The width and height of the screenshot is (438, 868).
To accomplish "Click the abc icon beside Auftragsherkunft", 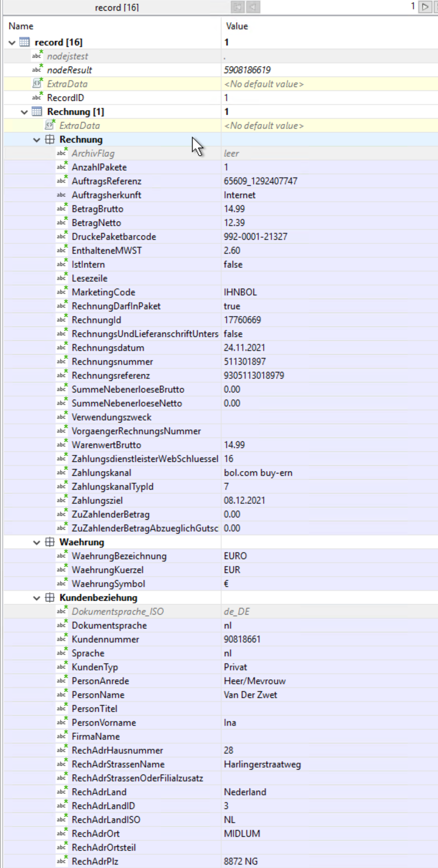I will coord(62,195).
